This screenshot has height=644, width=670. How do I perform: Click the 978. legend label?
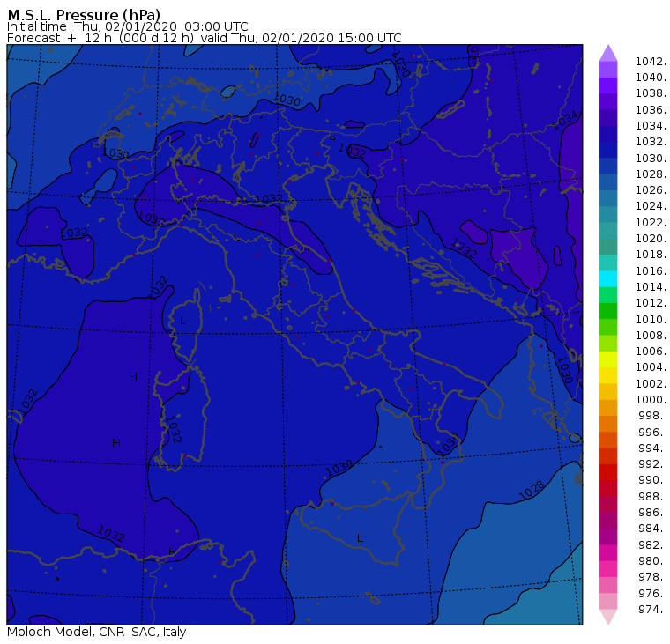[652, 577]
